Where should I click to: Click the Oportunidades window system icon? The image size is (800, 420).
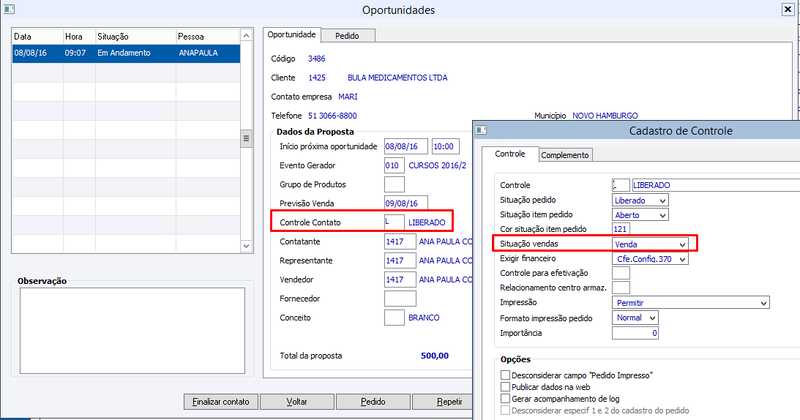9,9
